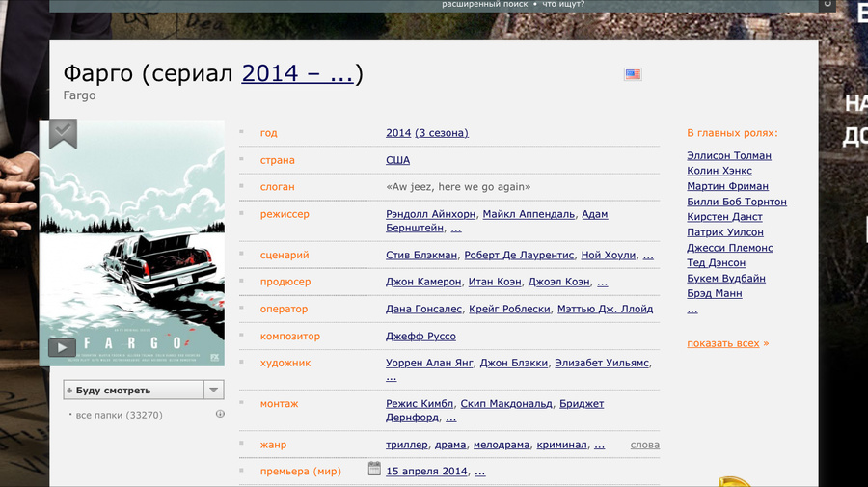Open actor Билли Боб Торнтон

click(x=737, y=202)
